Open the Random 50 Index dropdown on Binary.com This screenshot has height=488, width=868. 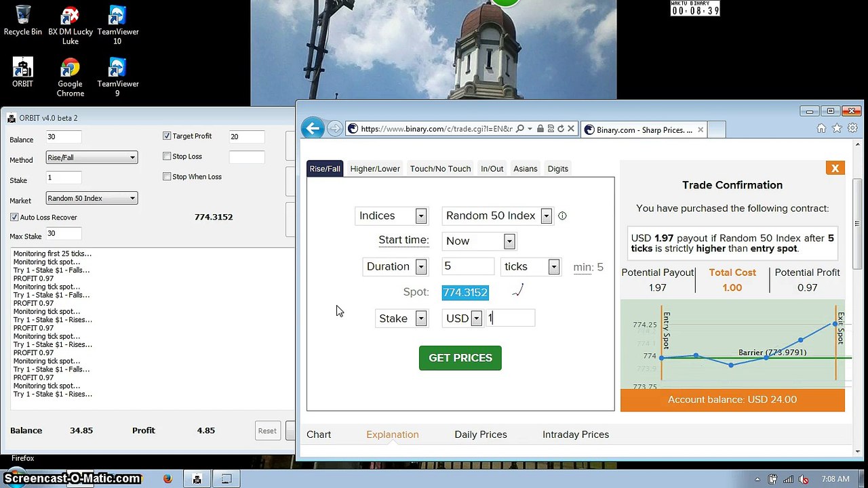(497, 216)
